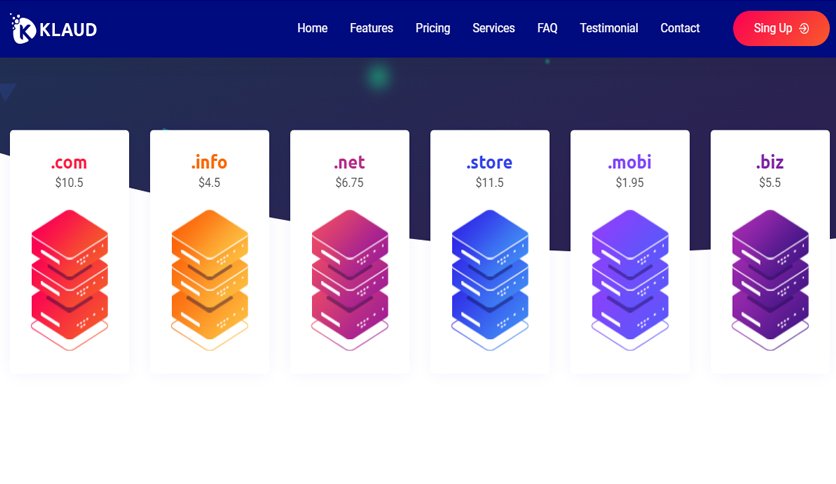Click the .mobi domain title
836x484 pixels.
tap(630, 162)
